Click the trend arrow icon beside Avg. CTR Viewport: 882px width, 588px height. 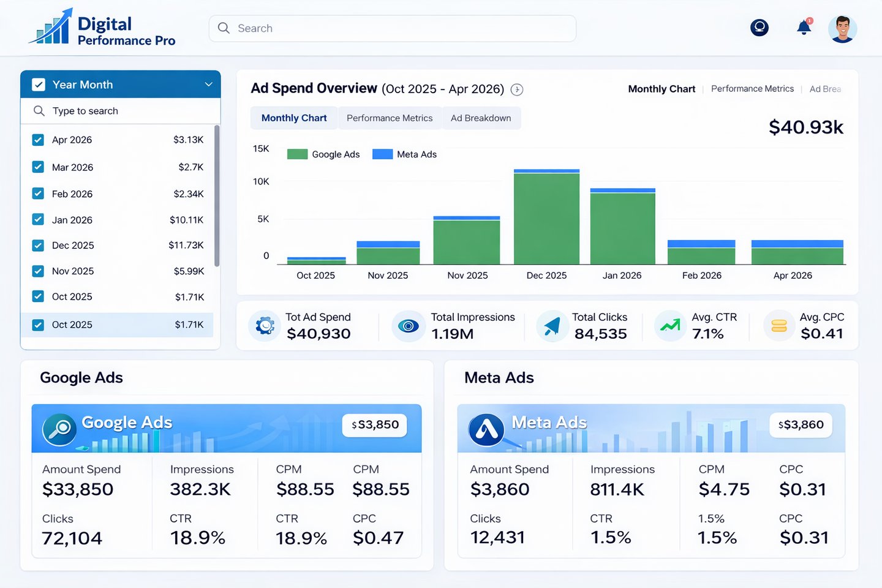[x=670, y=325]
